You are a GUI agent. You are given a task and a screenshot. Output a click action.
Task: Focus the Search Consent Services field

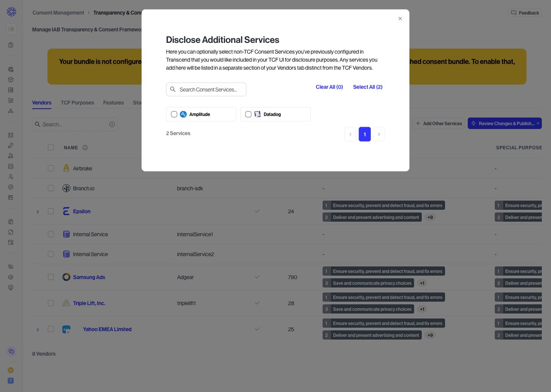point(206,89)
